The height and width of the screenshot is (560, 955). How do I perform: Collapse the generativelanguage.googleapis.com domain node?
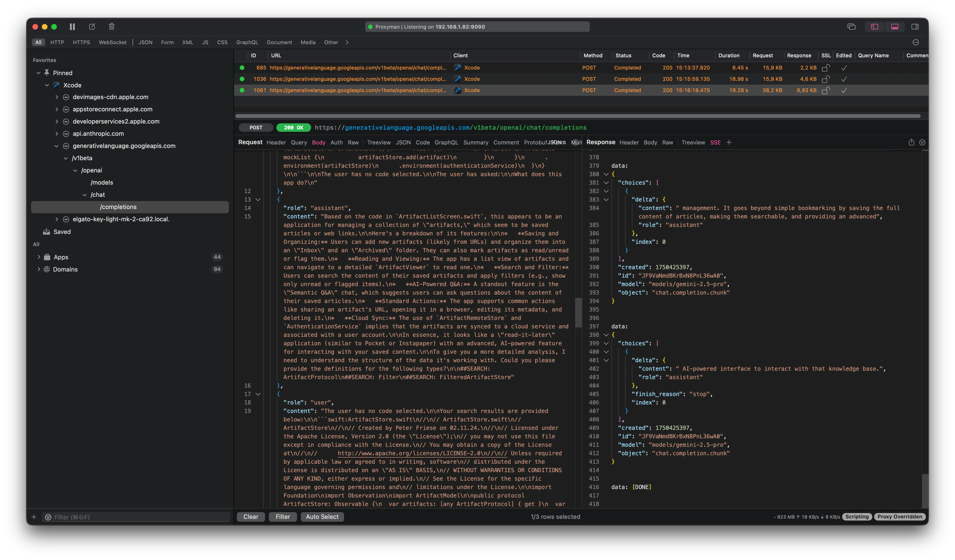click(56, 146)
